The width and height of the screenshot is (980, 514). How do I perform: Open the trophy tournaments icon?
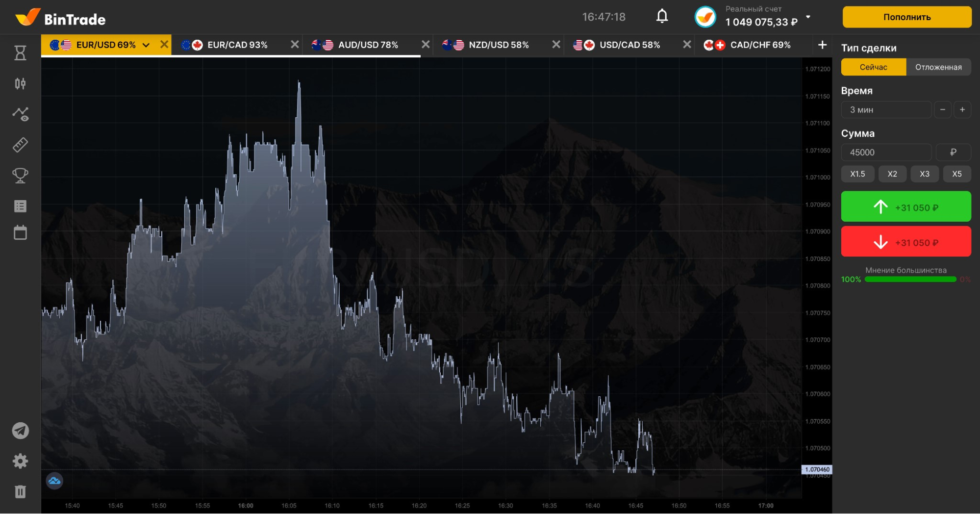coord(20,176)
